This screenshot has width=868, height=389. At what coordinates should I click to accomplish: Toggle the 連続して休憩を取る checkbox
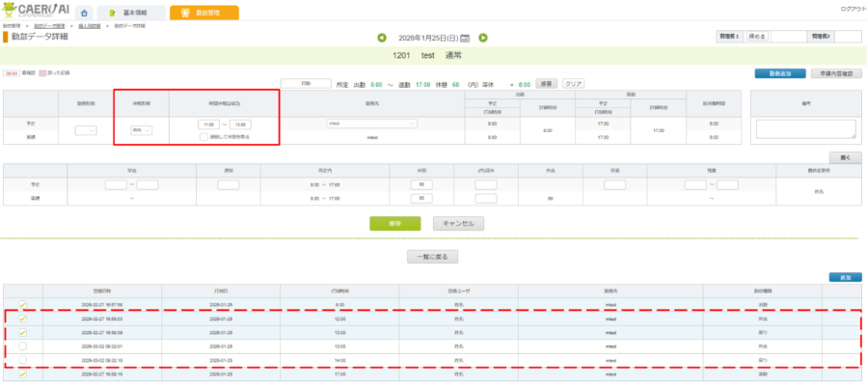click(x=203, y=136)
